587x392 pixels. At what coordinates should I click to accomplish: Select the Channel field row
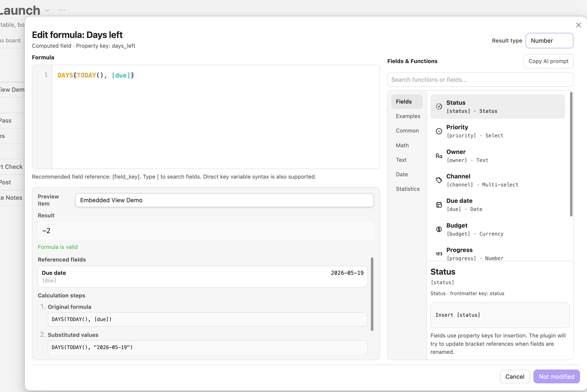(497, 180)
